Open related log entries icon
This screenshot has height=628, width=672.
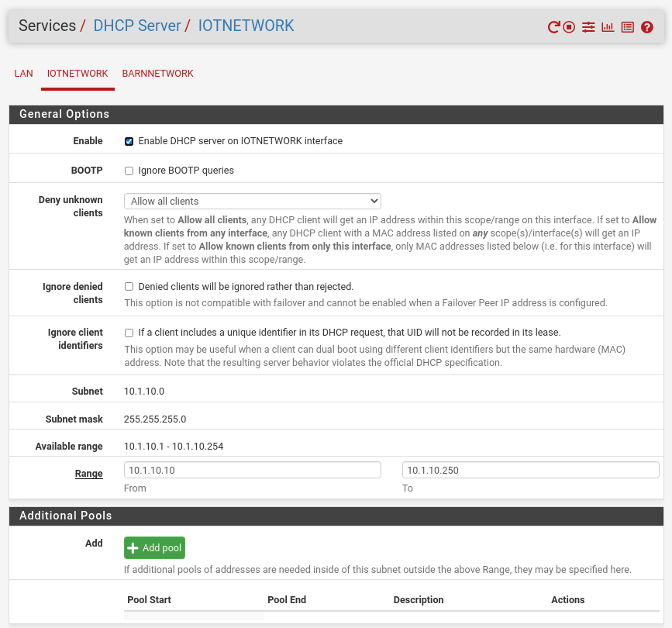[x=627, y=27]
